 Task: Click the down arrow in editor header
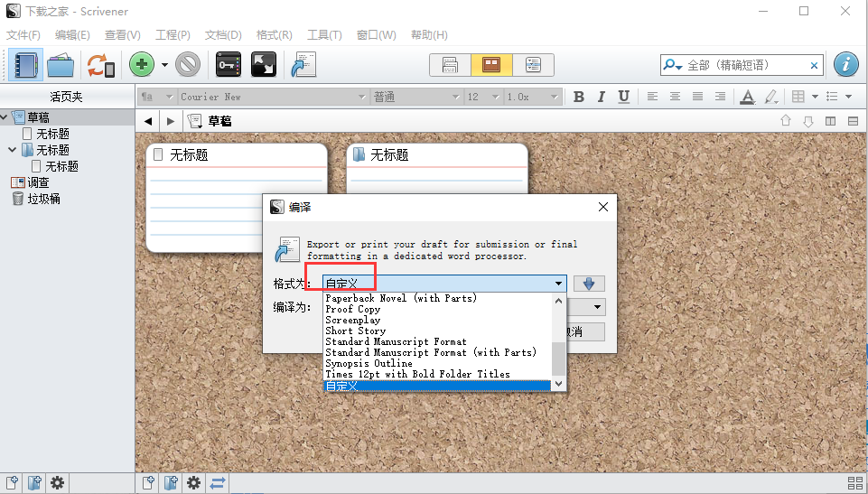[808, 121]
